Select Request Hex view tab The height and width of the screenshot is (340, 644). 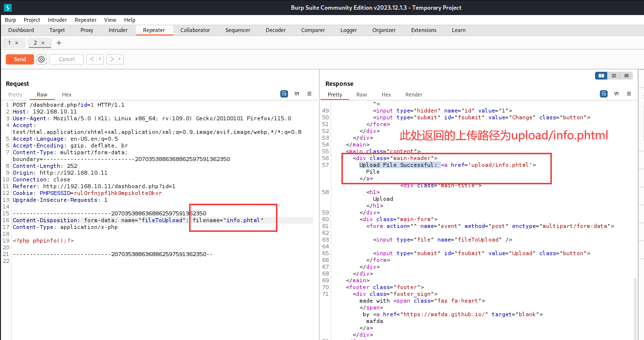[66, 95]
